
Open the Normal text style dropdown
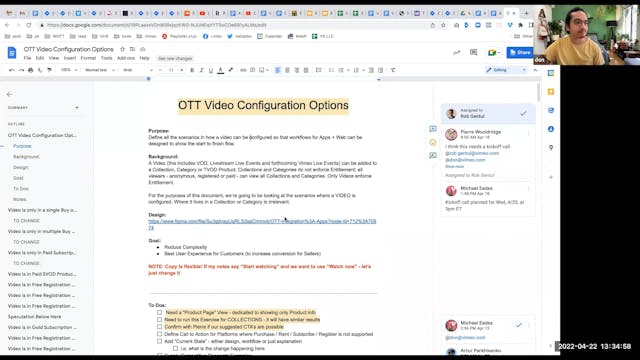(x=99, y=70)
